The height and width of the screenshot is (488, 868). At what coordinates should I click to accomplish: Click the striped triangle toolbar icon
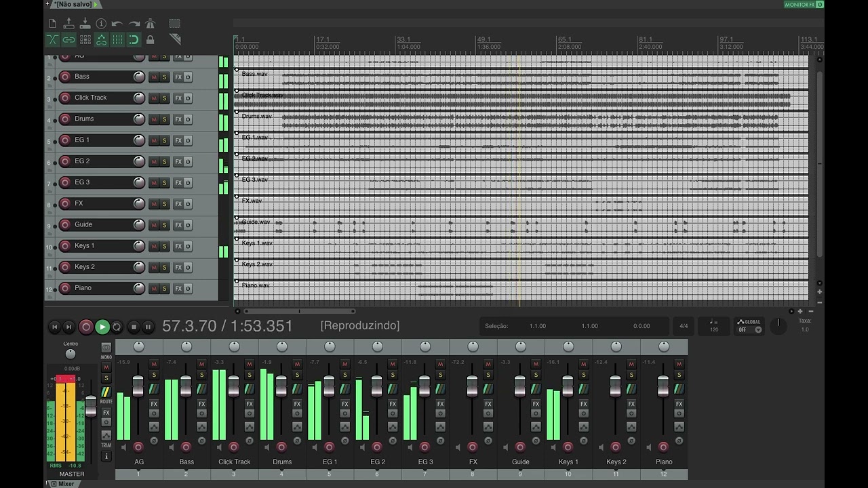point(174,40)
